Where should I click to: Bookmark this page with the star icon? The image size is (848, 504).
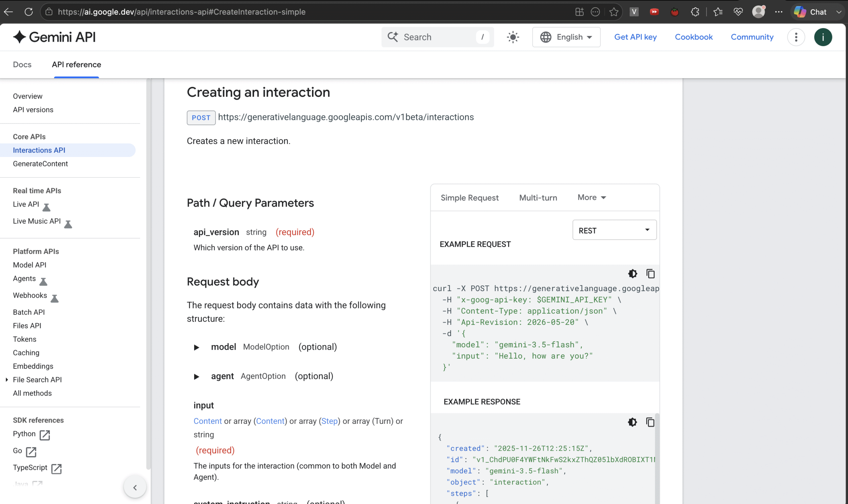tap(613, 12)
